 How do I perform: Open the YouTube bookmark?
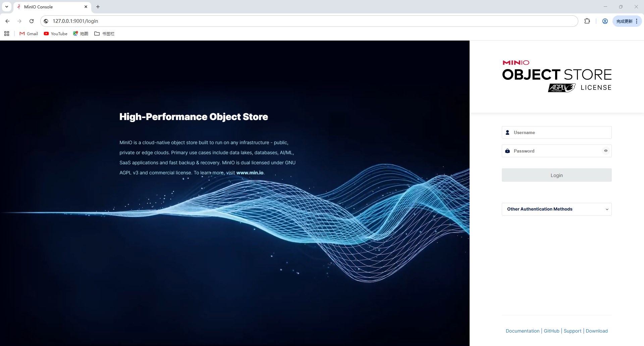pos(56,34)
